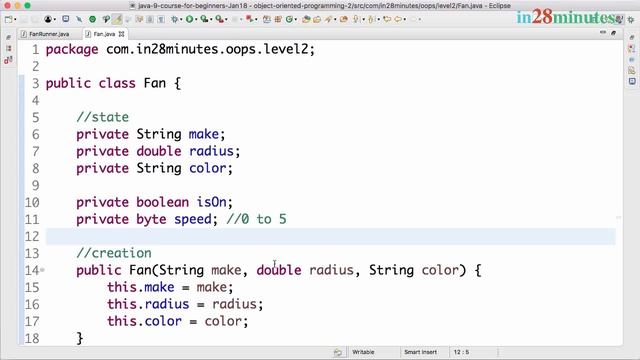Click the Search flashlight icon

coord(329,19)
